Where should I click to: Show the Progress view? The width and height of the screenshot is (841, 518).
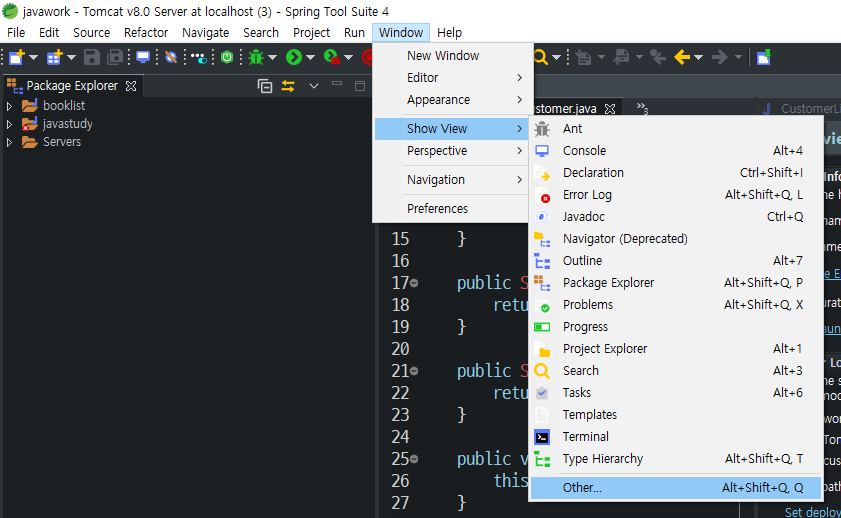point(675,327)
